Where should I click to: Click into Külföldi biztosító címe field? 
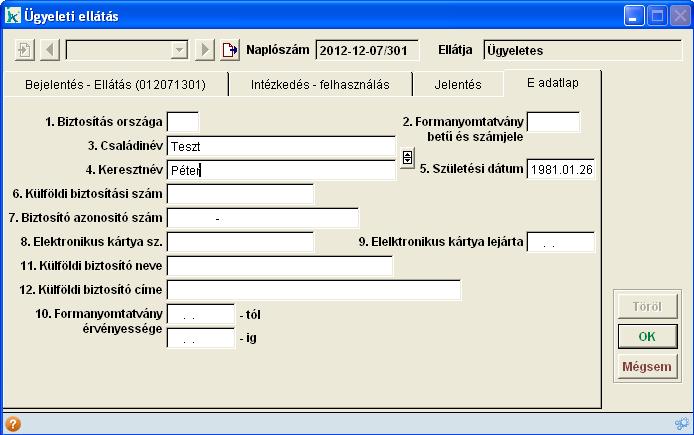click(x=313, y=290)
